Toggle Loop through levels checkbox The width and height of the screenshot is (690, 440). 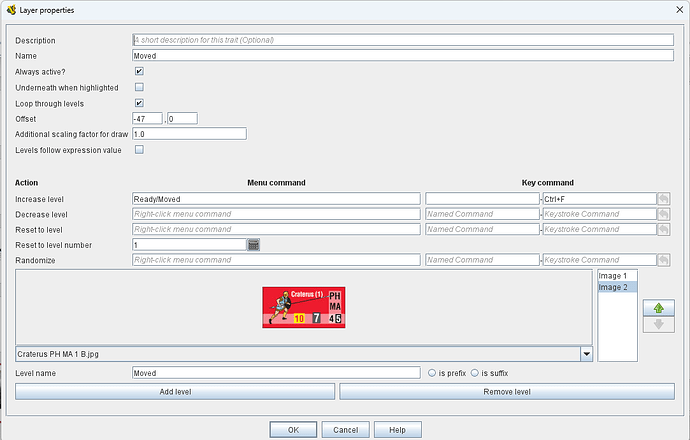coord(139,103)
